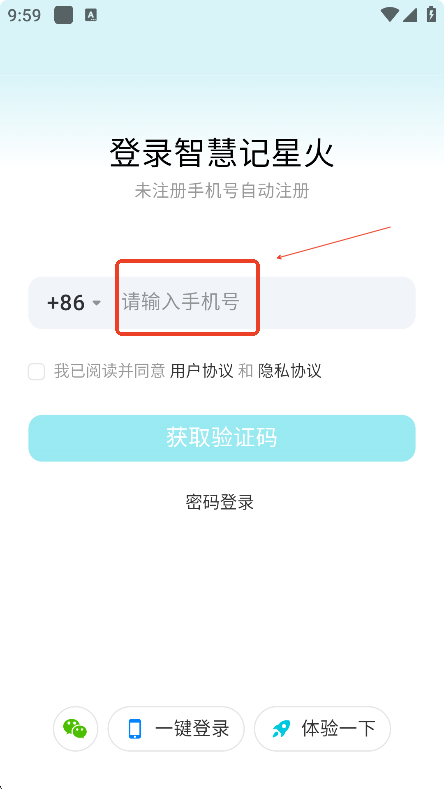
Task: Tap the keyboard 'A' status bar icon
Action: coord(91,15)
